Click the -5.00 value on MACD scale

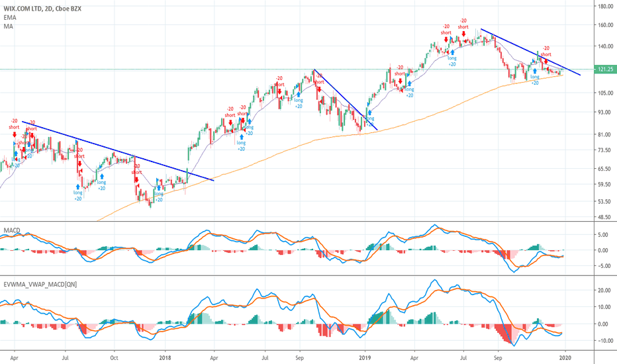point(606,266)
